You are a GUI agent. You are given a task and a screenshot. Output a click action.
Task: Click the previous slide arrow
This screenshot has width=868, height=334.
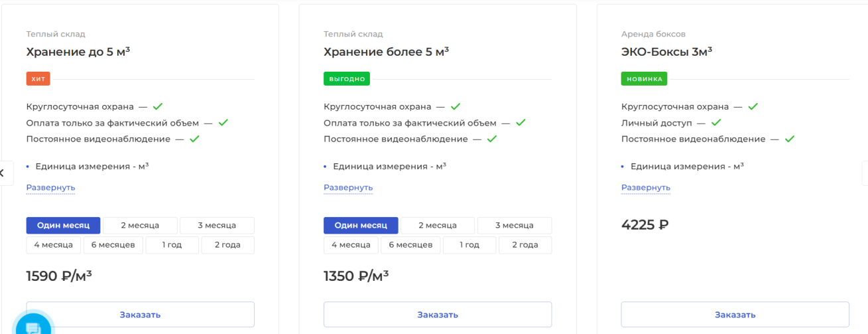point(3,173)
